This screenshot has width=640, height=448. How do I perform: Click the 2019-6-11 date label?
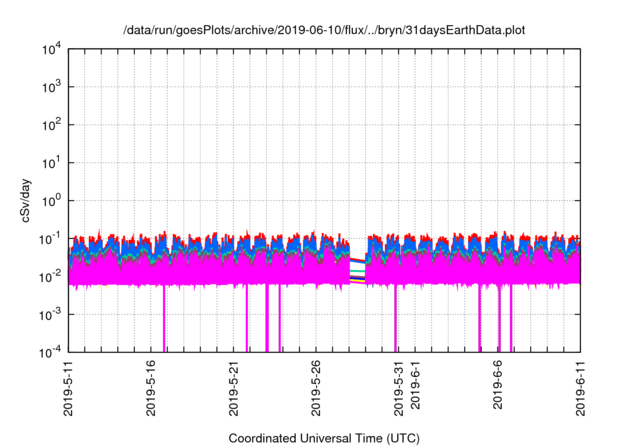580,388
